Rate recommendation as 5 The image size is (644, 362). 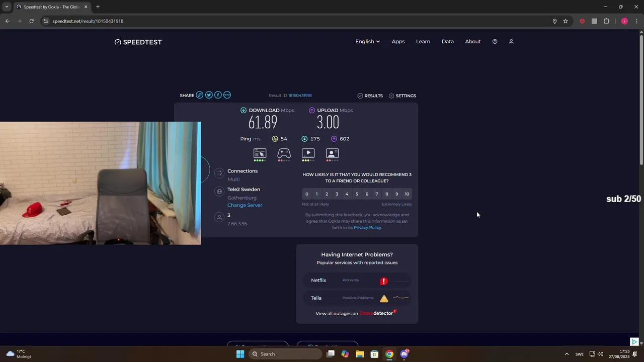tap(357, 194)
